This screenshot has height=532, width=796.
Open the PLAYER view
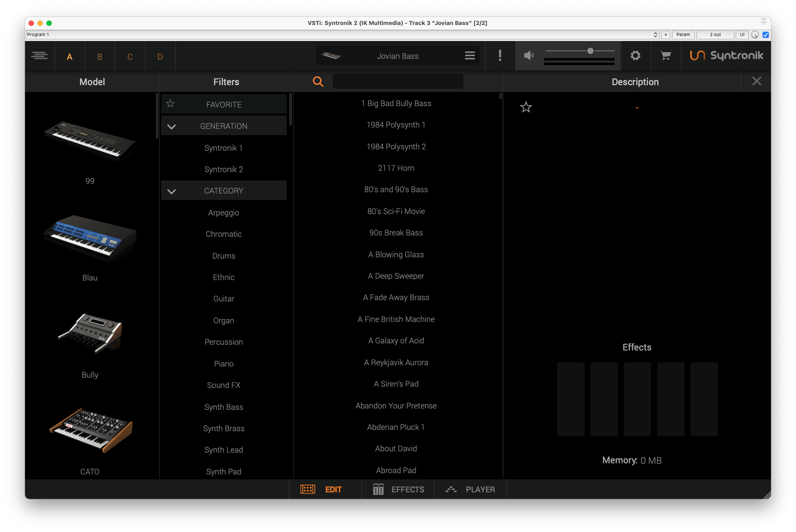470,490
